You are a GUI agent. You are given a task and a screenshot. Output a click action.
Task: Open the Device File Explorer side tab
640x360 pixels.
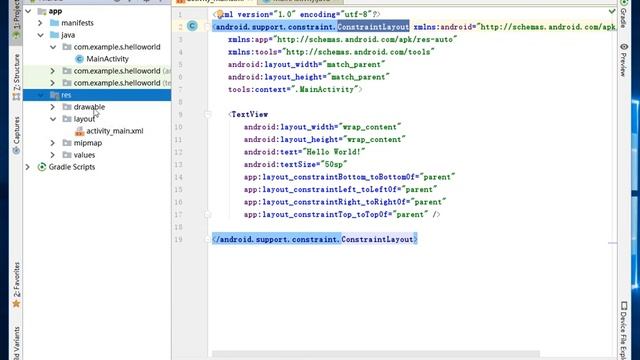tap(623, 331)
